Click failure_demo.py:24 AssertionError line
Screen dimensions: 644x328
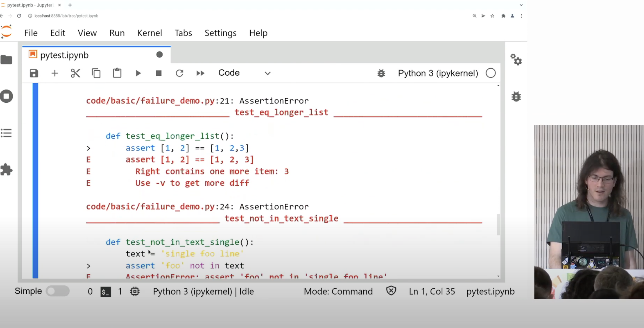pyautogui.click(x=197, y=207)
